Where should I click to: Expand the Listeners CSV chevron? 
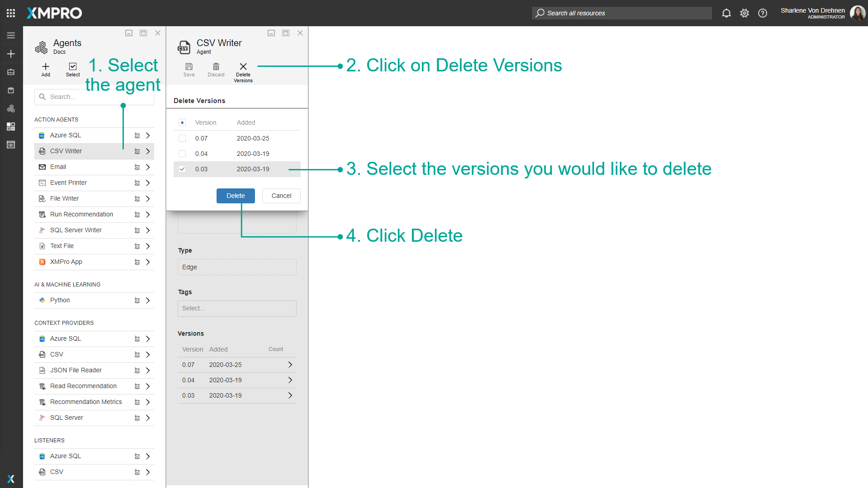coord(148,472)
